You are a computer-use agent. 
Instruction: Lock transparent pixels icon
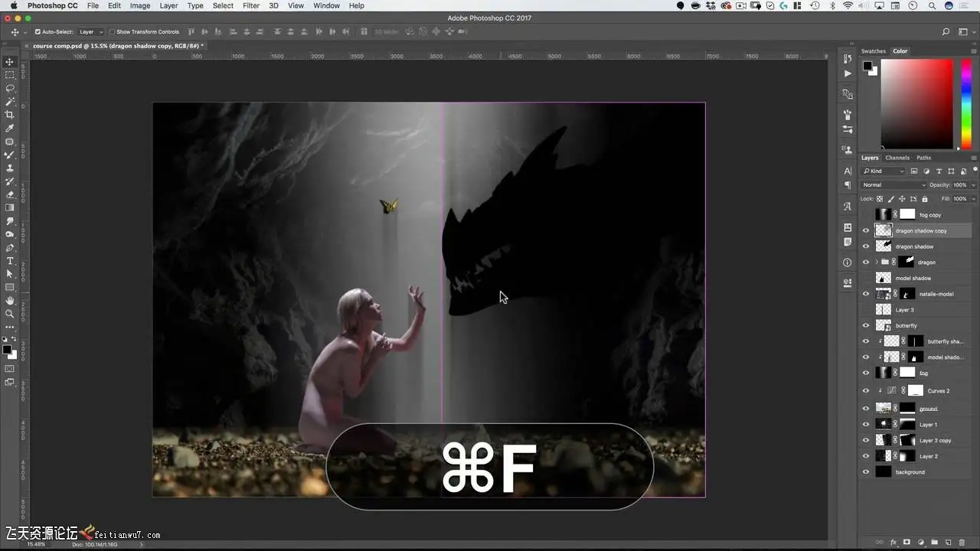(880, 198)
